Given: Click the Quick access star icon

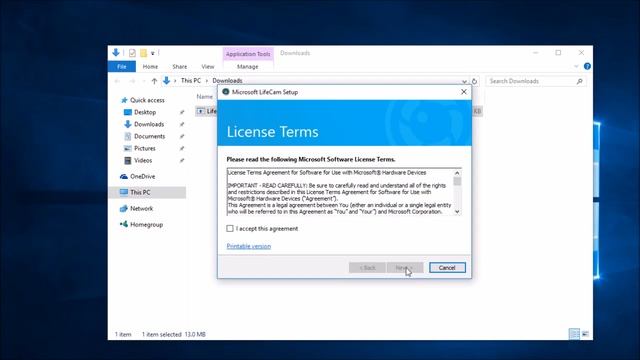Looking at the screenshot, I should [x=124, y=100].
